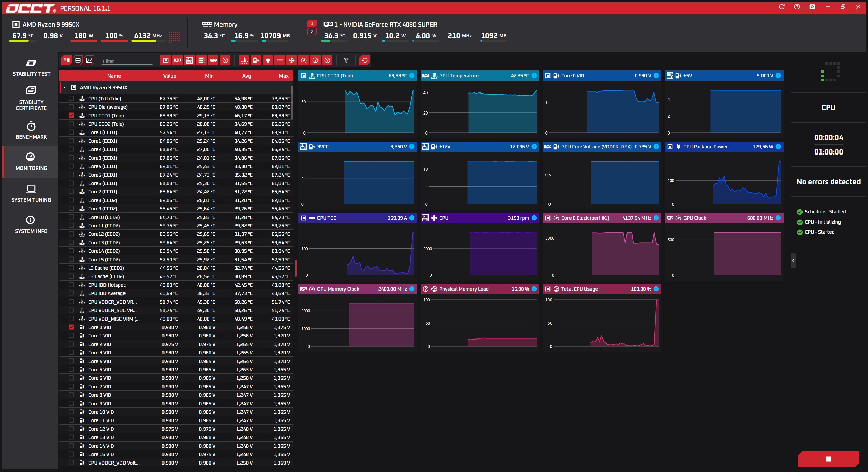
Task: Open the Stability Test section
Action: 31,68
